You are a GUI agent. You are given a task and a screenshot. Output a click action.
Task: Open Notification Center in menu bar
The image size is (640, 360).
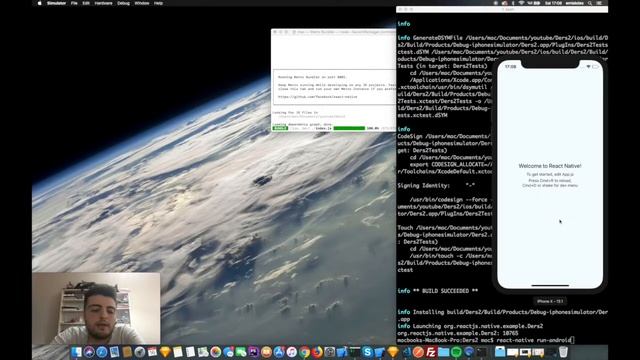(599, 3)
